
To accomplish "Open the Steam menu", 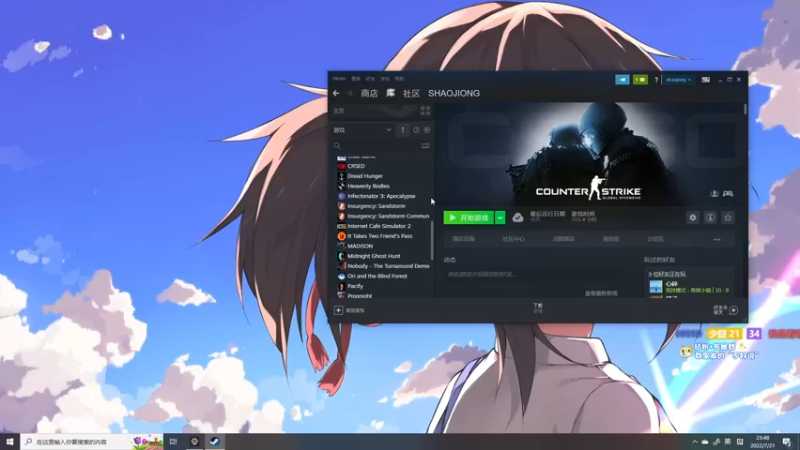I will (x=339, y=79).
